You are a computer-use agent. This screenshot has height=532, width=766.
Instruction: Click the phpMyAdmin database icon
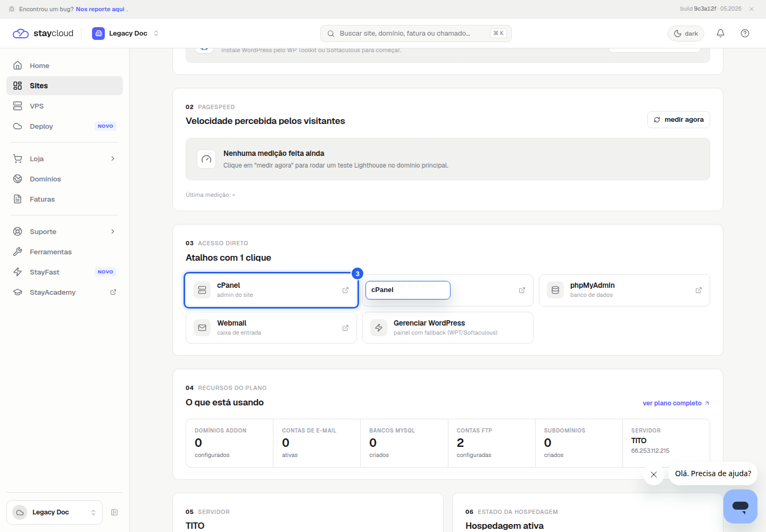555,290
